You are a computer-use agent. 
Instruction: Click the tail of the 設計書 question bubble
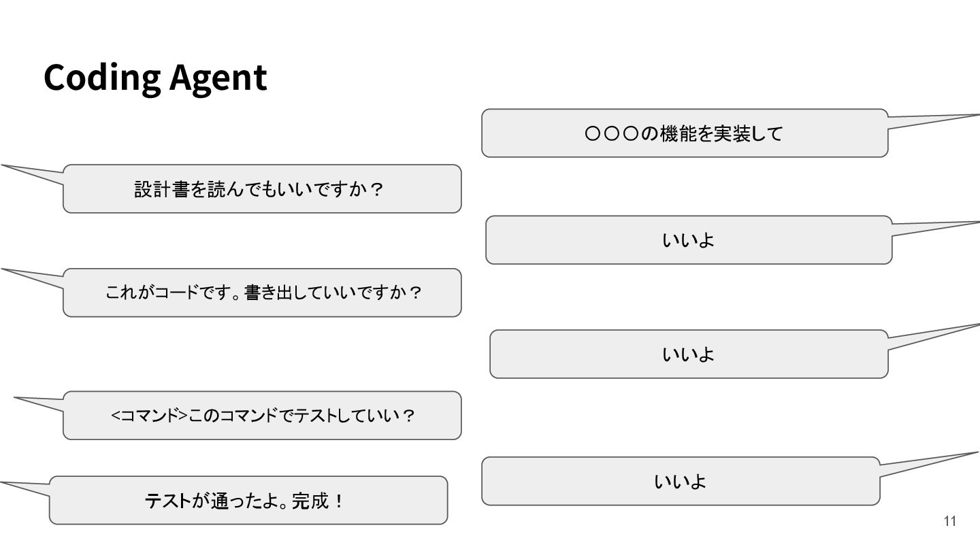pos(34,173)
